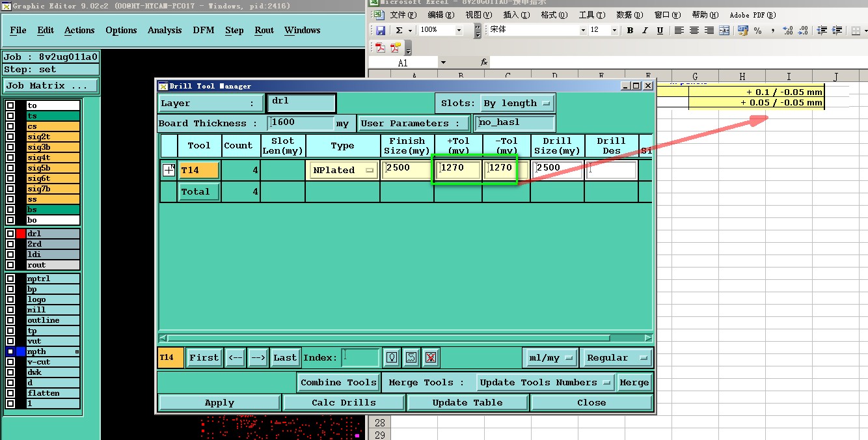Toggle the checkbox for layer mpth
868x440 pixels.
[10, 351]
